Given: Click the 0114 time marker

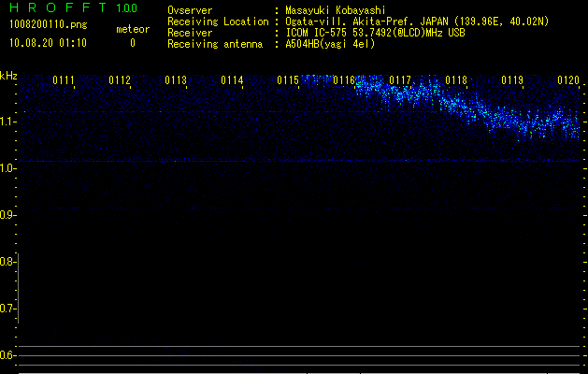Looking at the screenshot, I should click(232, 80).
